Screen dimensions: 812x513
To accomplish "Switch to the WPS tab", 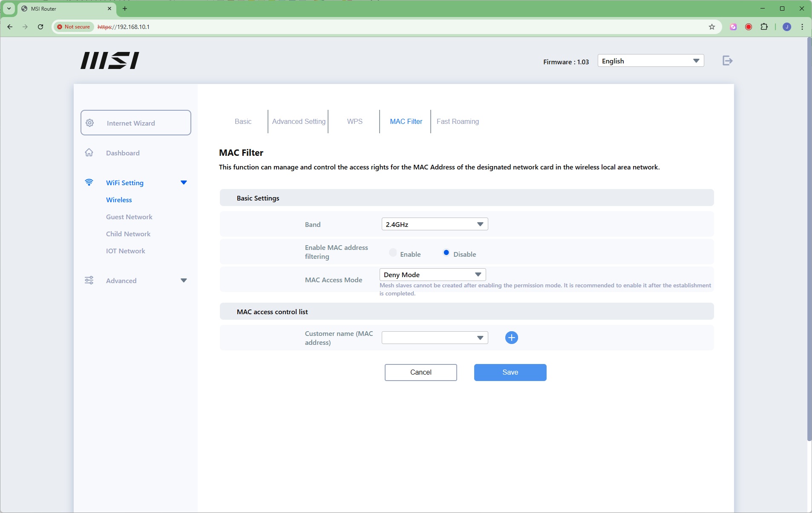I will click(354, 122).
